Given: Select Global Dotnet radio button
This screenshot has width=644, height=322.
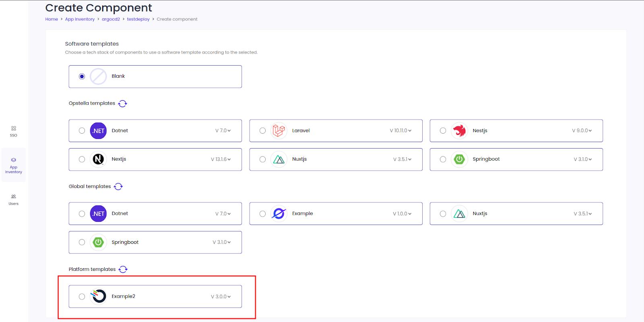Looking at the screenshot, I should [x=82, y=214].
